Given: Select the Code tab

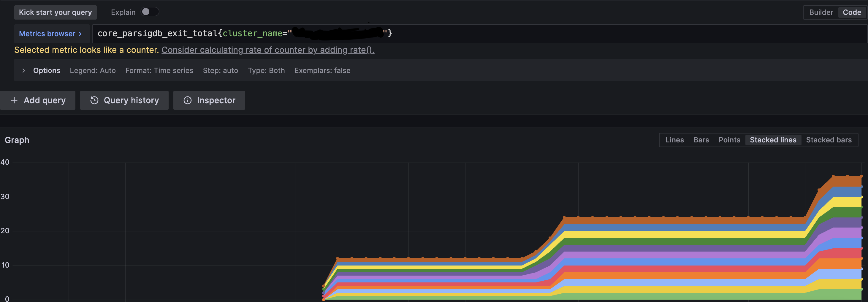Looking at the screenshot, I should (x=851, y=12).
